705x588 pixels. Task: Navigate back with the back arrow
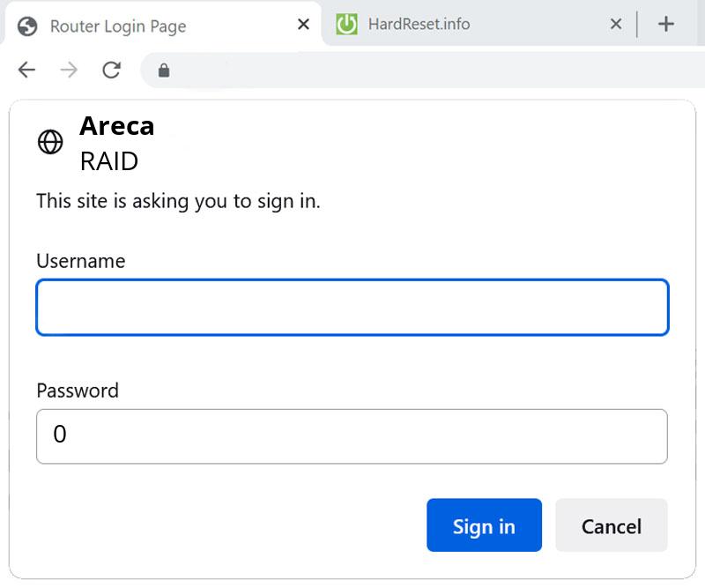click(x=26, y=70)
